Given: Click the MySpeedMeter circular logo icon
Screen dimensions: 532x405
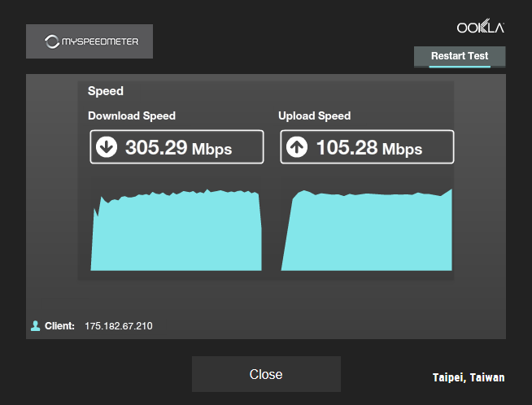Looking at the screenshot, I should (x=52, y=41).
